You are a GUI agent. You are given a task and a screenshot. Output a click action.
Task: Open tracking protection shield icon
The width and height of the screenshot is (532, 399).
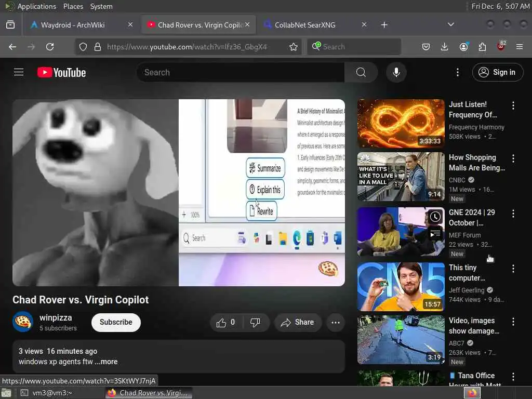(x=83, y=47)
